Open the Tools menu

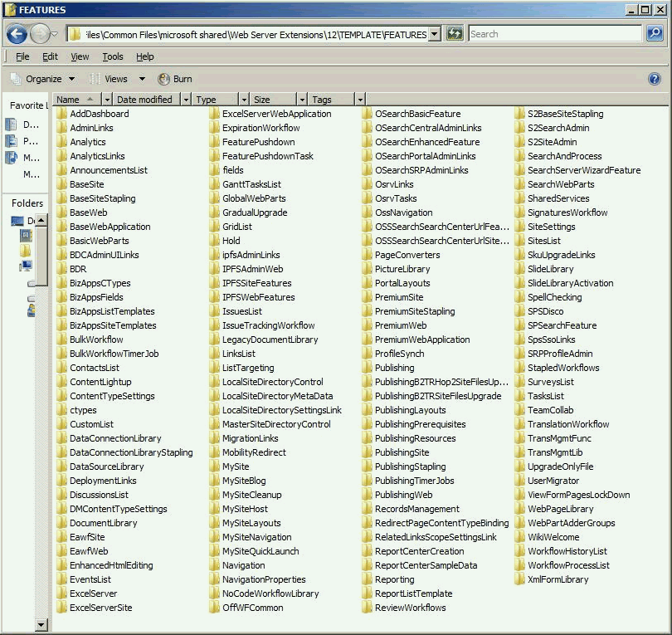coord(113,56)
